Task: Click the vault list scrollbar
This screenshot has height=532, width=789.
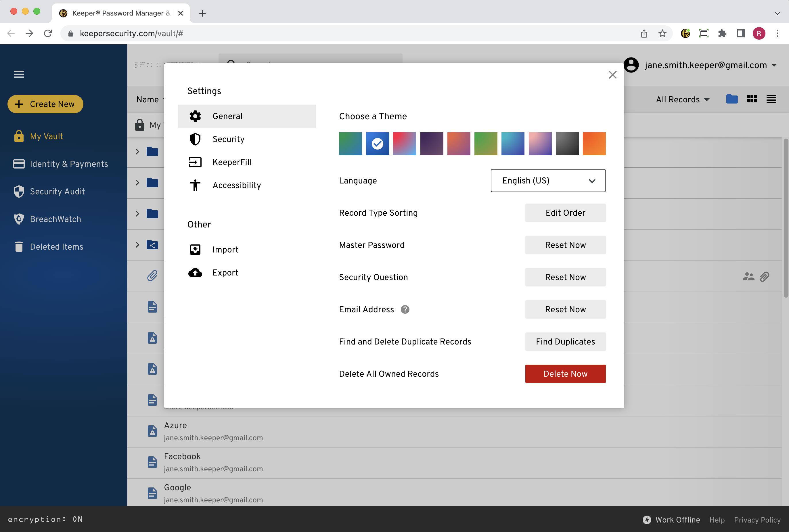Action: (x=786, y=218)
